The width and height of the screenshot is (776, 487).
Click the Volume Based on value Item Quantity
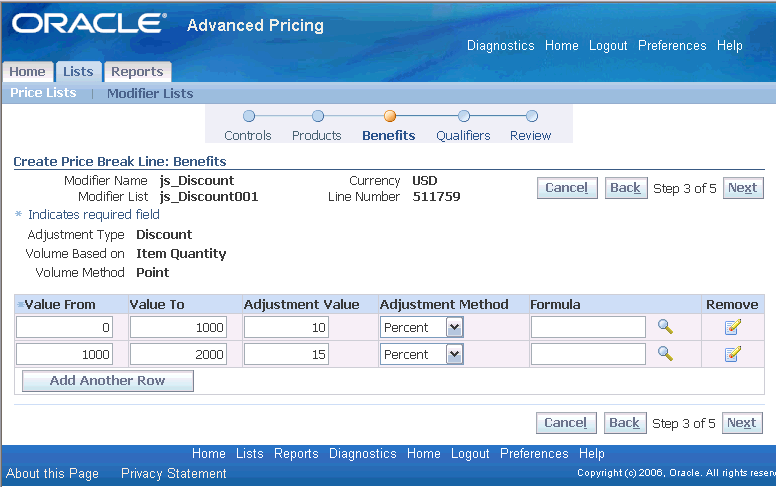(181, 253)
